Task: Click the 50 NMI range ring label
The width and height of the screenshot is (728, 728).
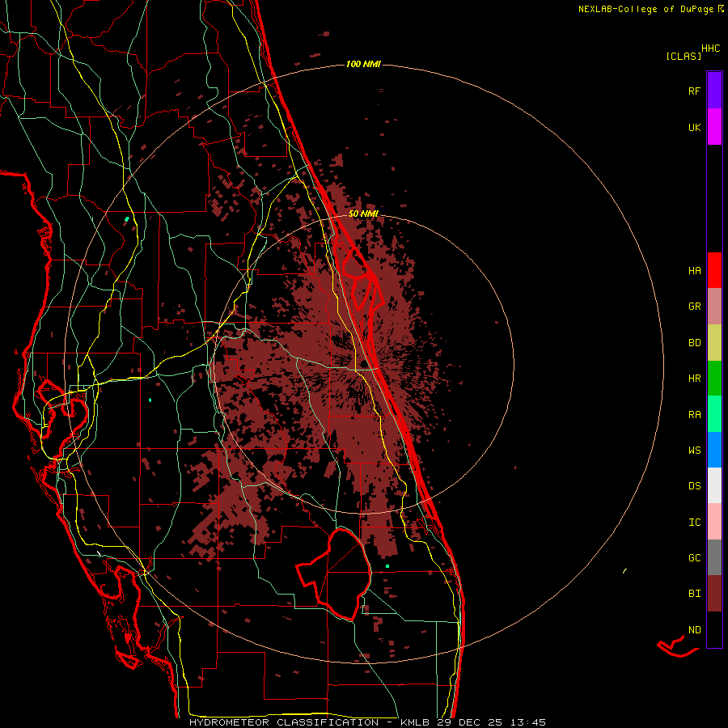Action: (x=363, y=214)
